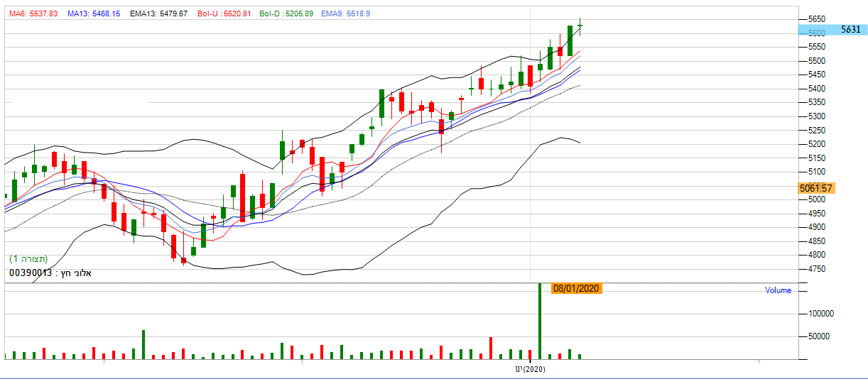Image resolution: width=868 pixels, height=379 pixels.
Task: Click the Bol-D lower band label
Action: [x=286, y=13]
